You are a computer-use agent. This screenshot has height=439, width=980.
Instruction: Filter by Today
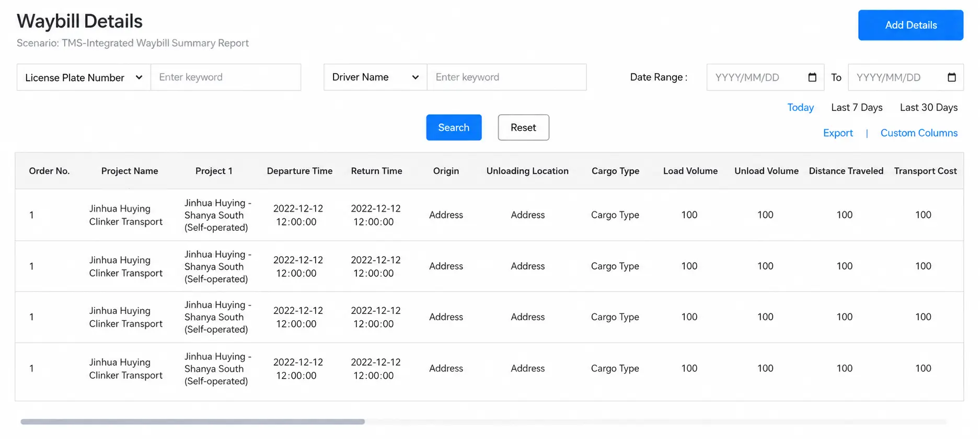pyautogui.click(x=800, y=107)
